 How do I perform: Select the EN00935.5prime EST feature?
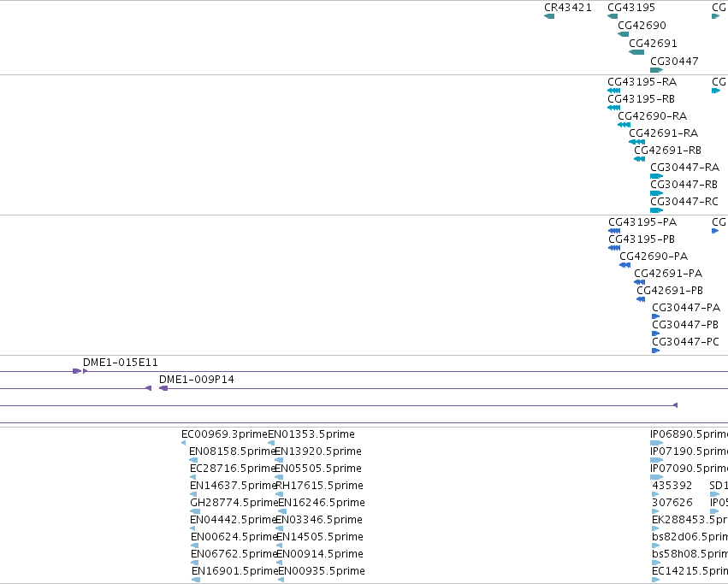pyautogui.click(x=281, y=581)
